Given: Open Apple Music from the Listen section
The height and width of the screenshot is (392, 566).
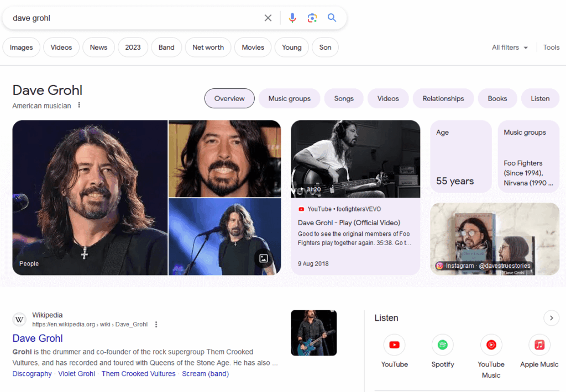Looking at the screenshot, I should click(x=539, y=345).
